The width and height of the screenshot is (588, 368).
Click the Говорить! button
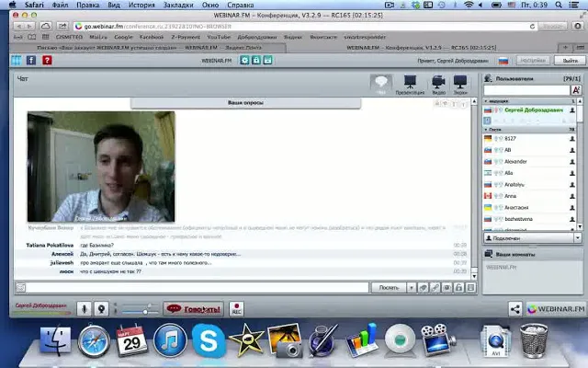194,309
